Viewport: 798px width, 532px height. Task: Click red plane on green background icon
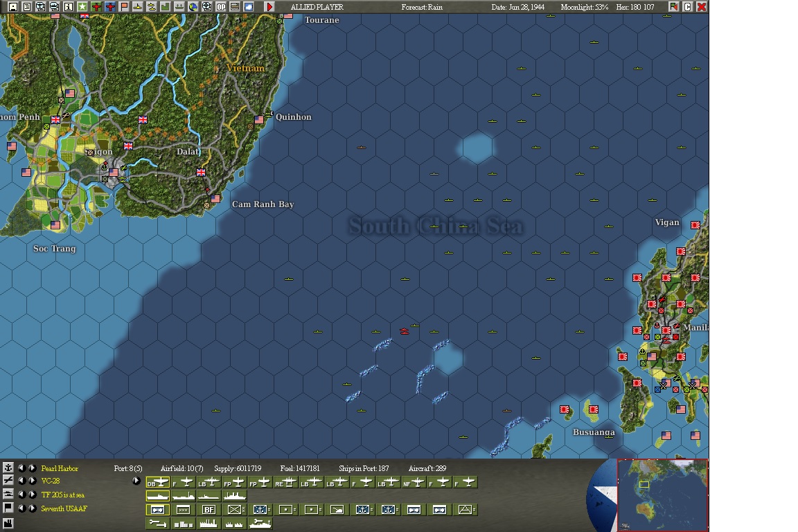pyautogui.click(x=96, y=7)
